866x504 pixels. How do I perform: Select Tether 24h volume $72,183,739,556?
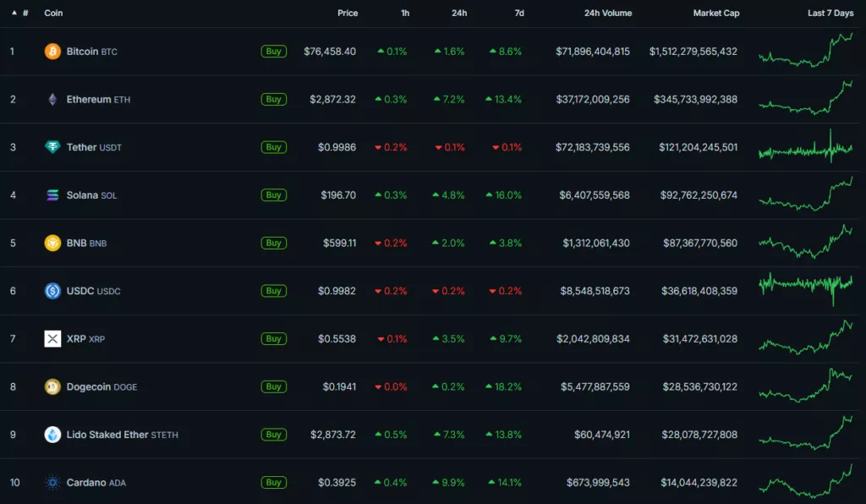(x=593, y=147)
